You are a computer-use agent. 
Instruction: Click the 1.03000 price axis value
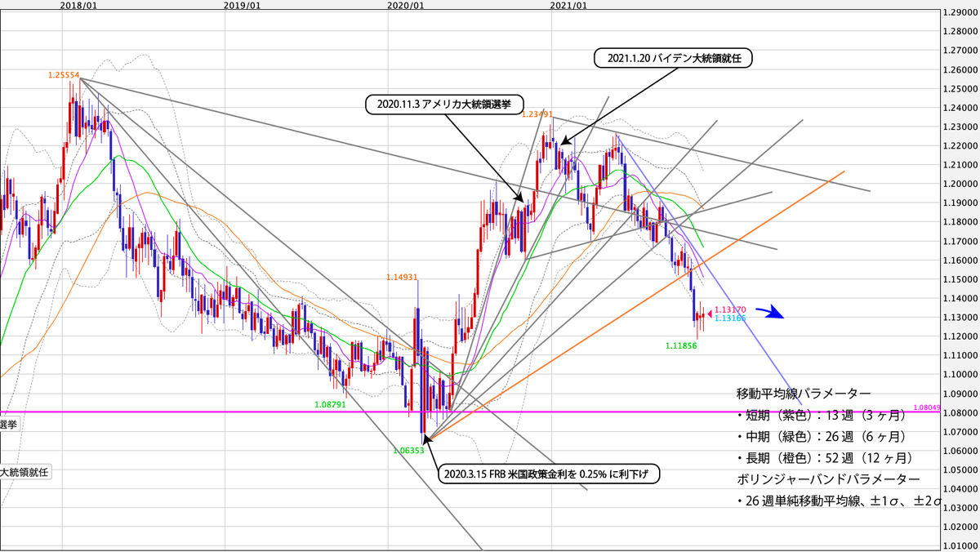pos(961,507)
